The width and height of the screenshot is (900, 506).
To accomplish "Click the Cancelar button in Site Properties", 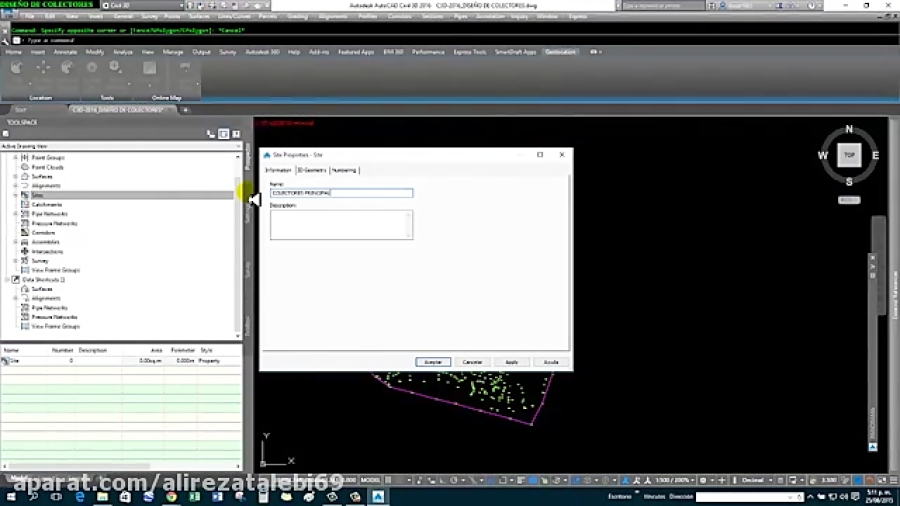I will pos(472,362).
